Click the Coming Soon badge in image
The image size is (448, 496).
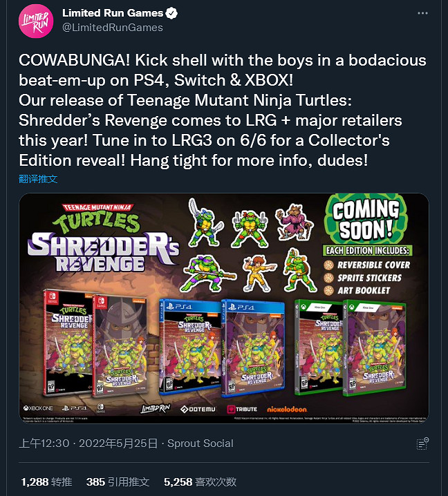(x=366, y=220)
